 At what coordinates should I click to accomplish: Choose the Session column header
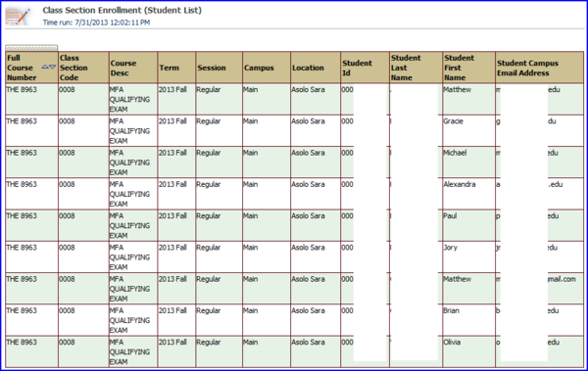pyautogui.click(x=219, y=68)
